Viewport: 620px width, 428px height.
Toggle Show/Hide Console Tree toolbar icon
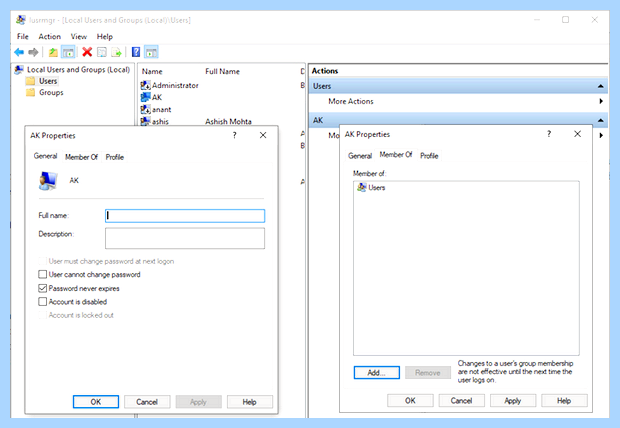pyautogui.click(x=68, y=52)
